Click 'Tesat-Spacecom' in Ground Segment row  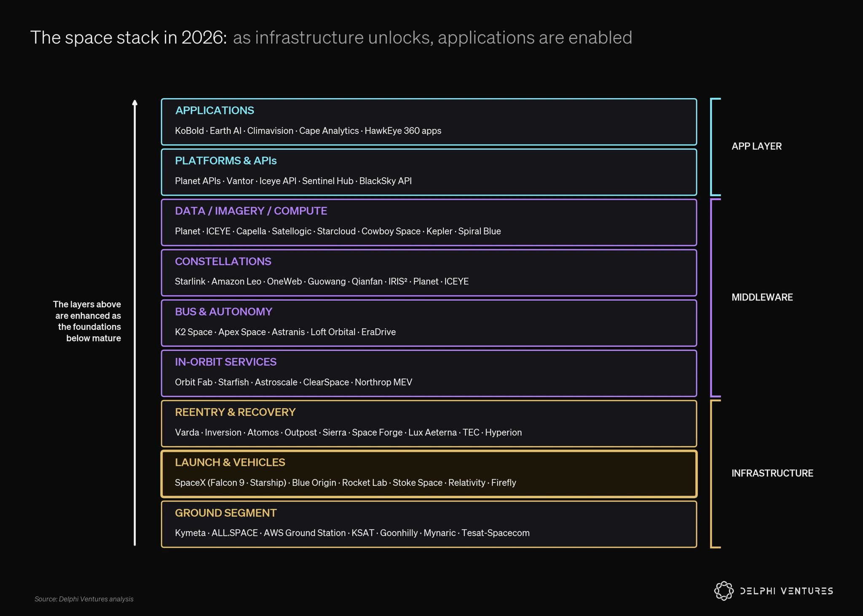(x=496, y=533)
